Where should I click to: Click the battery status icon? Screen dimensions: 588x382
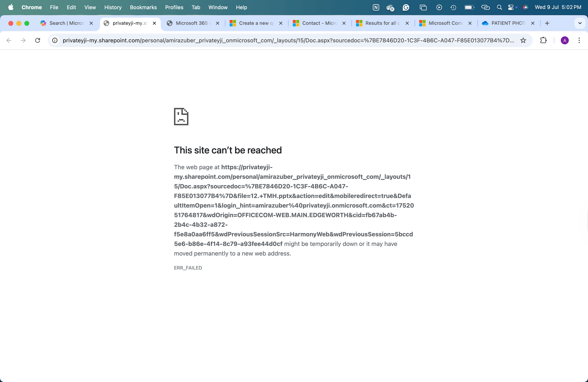(x=469, y=7)
